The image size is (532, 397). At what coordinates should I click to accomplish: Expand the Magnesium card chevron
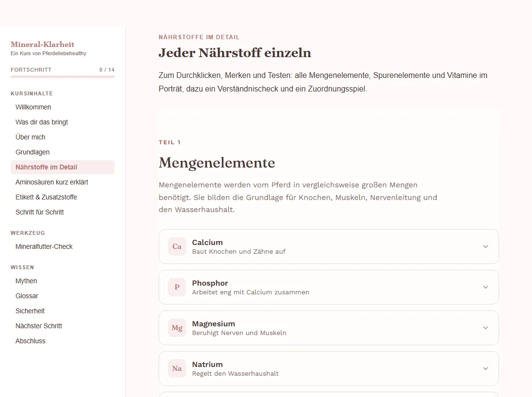click(x=486, y=328)
